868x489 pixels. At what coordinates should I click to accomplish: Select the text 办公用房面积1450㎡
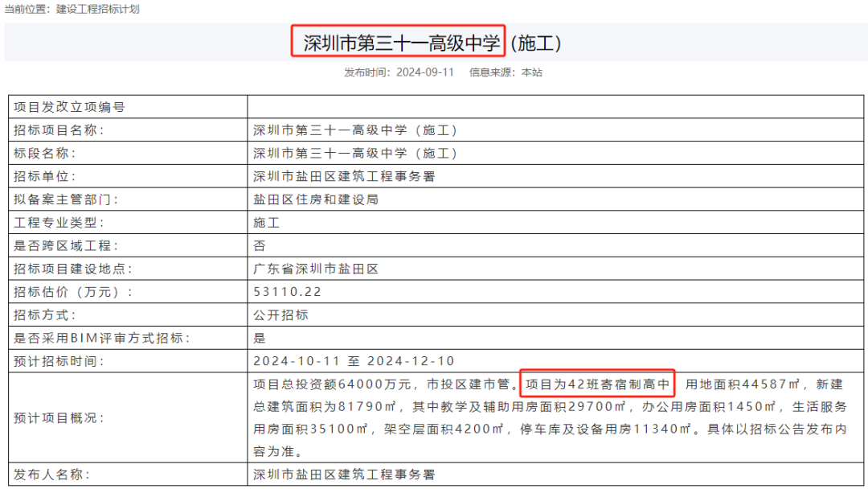coord(709,406)
